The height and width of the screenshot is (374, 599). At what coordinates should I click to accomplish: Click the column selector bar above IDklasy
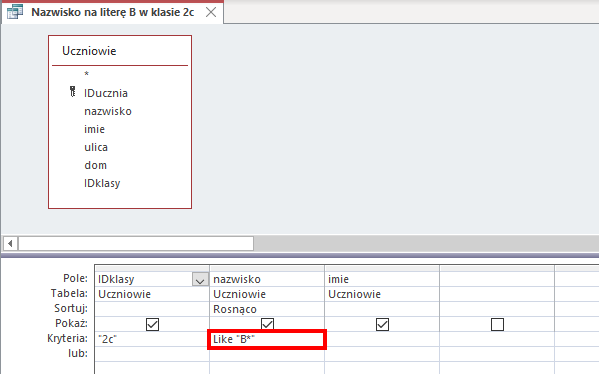point(152,269)
